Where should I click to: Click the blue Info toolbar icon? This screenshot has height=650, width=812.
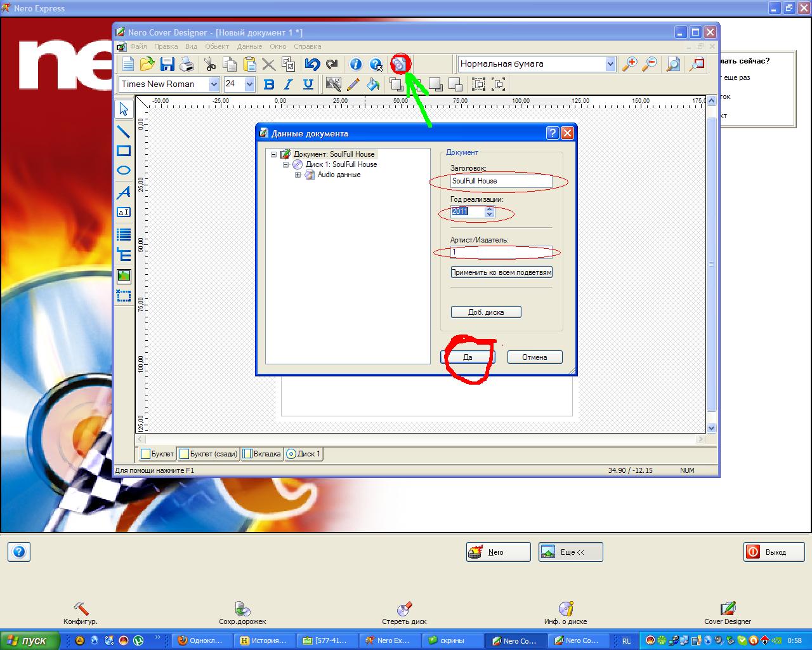click(x=355, y=63)
